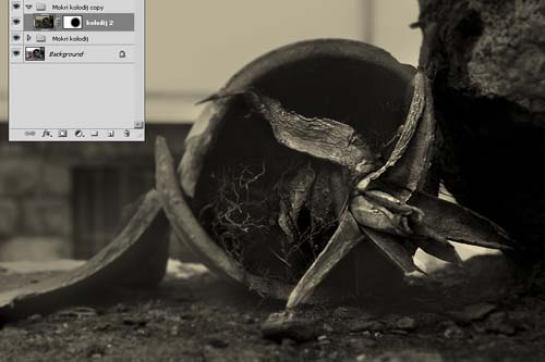Select the collapsed group folder row
The height and width of the screenshot is (362, 545).
pos(79,38)
